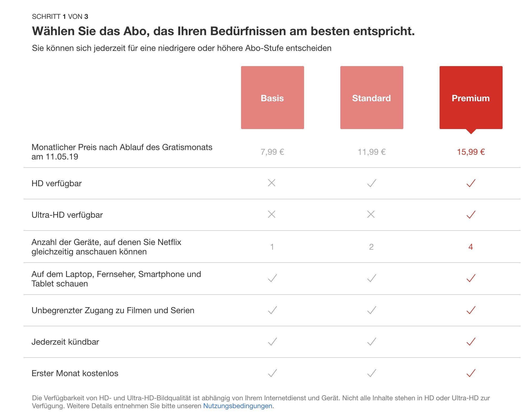Click Premium checkmark for Ultra-HD verfügbar
The image size is (532, 416).
[471, 215]
